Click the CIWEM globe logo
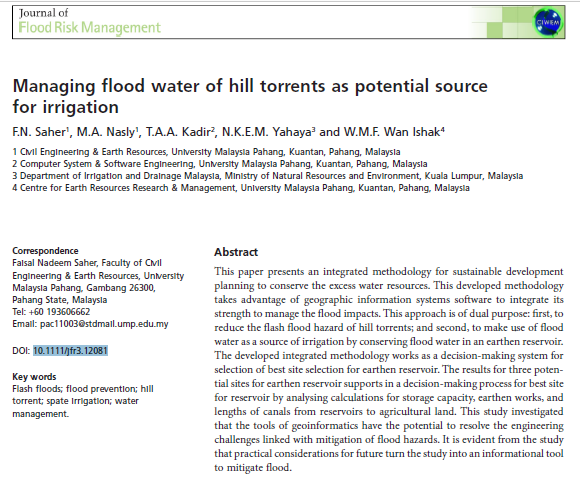 coord(548,22)
